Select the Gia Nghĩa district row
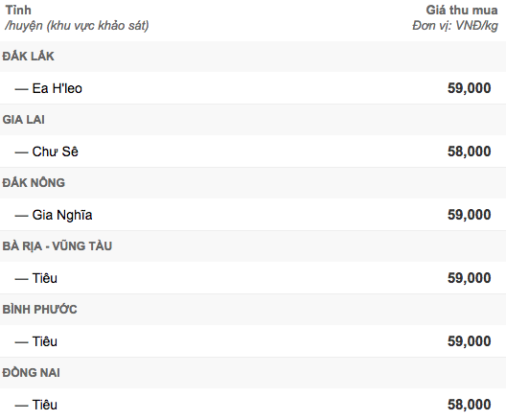The width and height of the screenshot is (506, 420). pos(253,215)
